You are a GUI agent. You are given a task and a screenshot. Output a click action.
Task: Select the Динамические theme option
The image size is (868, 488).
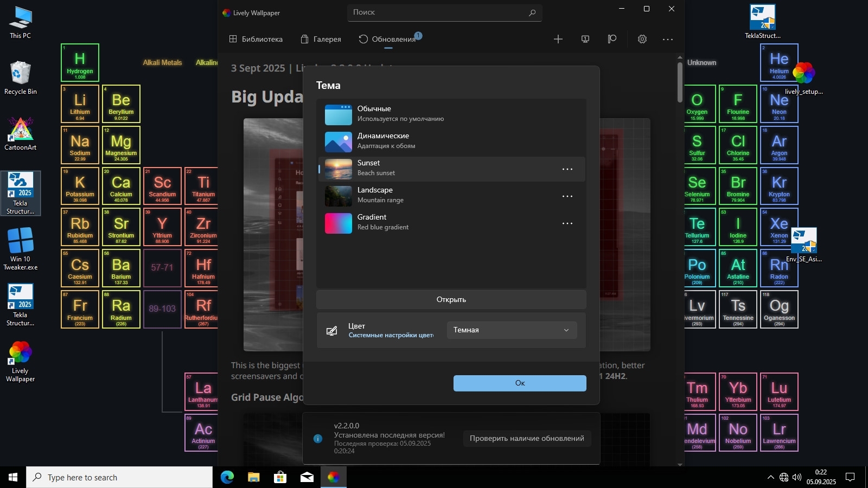pos(451,142)
